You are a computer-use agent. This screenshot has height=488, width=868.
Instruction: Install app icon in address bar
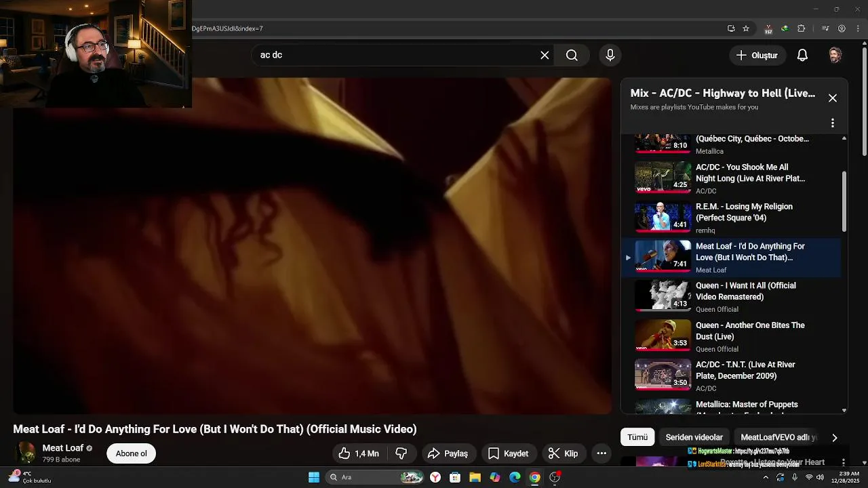coord(731,28)
